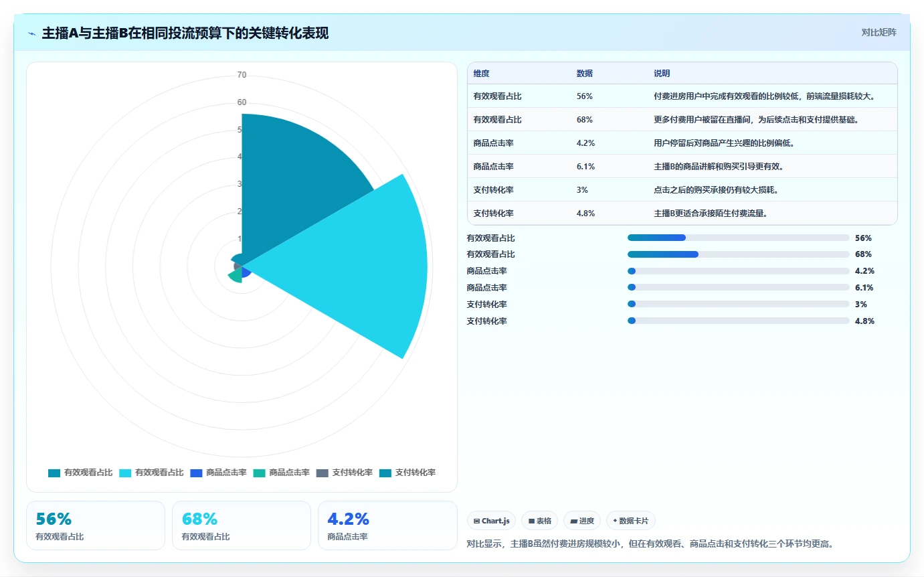Toggle the dark teal 有效观看占比 legend entry

pyautogui.click(x=80, y=473)
